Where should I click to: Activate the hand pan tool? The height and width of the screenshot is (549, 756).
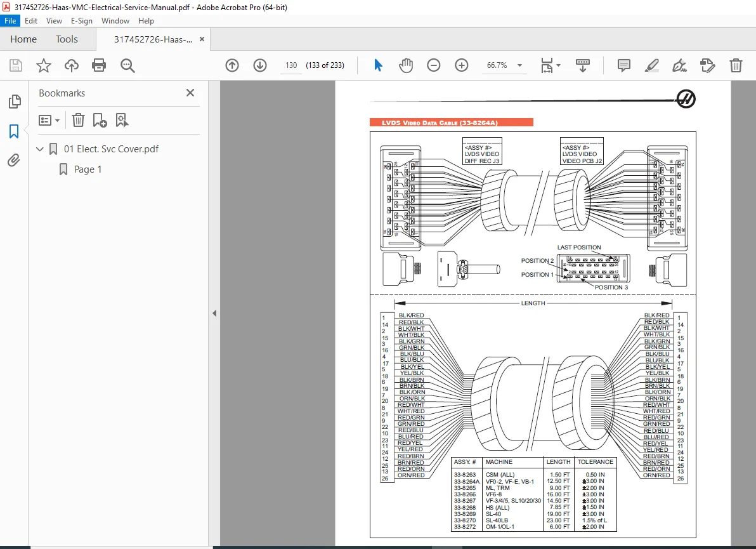[406, 65]
